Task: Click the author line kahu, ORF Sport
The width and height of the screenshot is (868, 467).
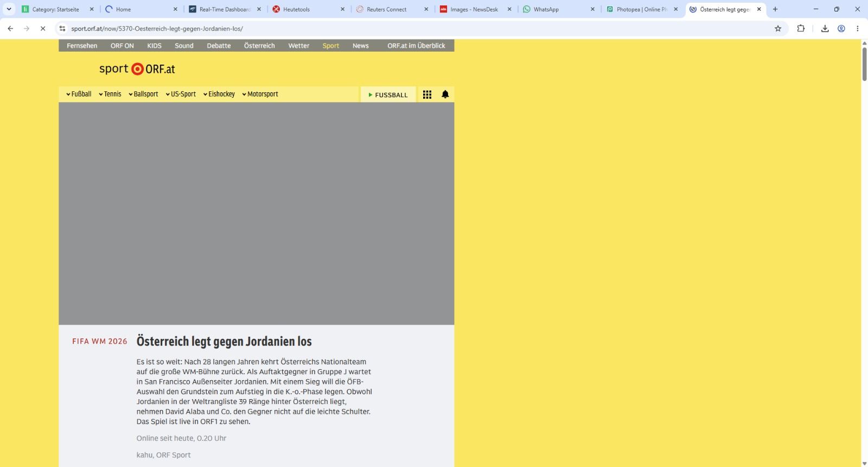Action: pos(163,455)
